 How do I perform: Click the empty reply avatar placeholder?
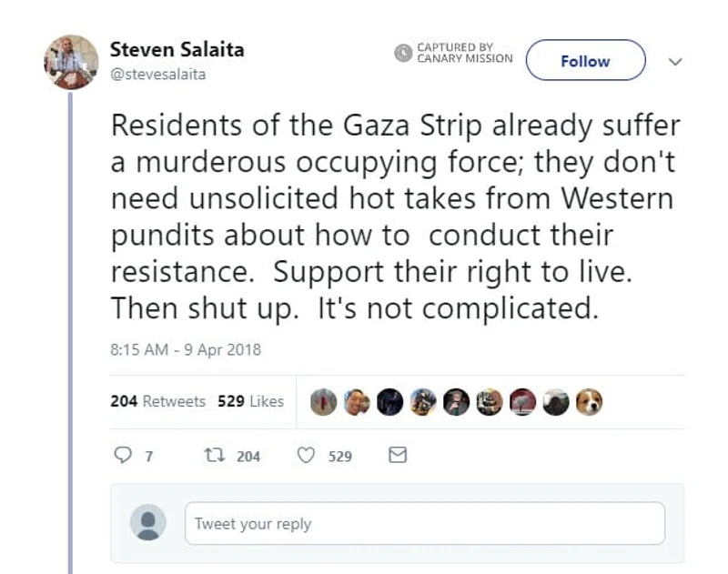(151, 523)
